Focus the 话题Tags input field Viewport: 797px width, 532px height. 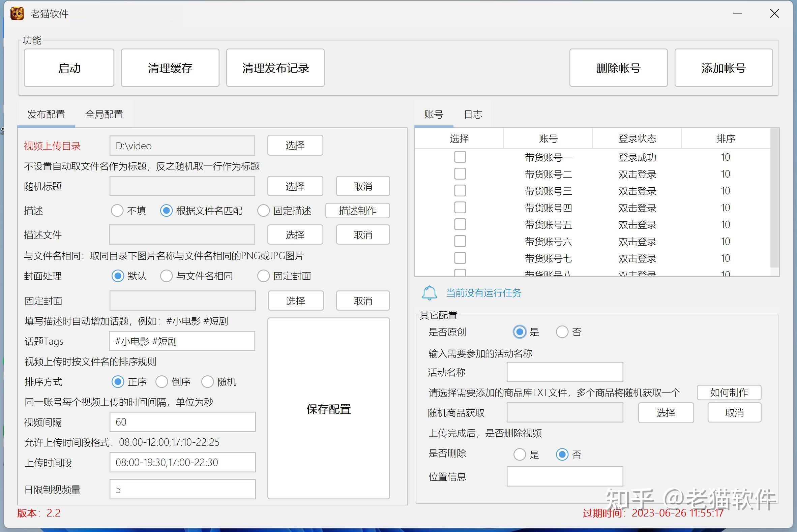click(x=182, y=341)
